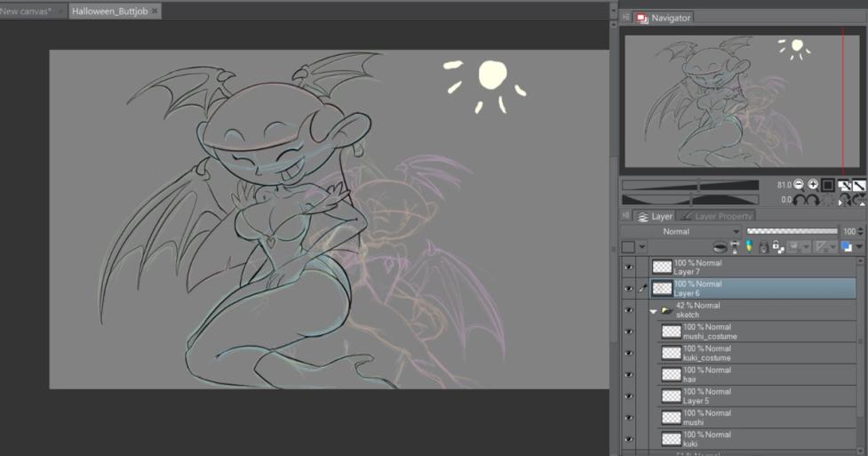Hide Layer 7 with its eye icon

pos(629,267)
